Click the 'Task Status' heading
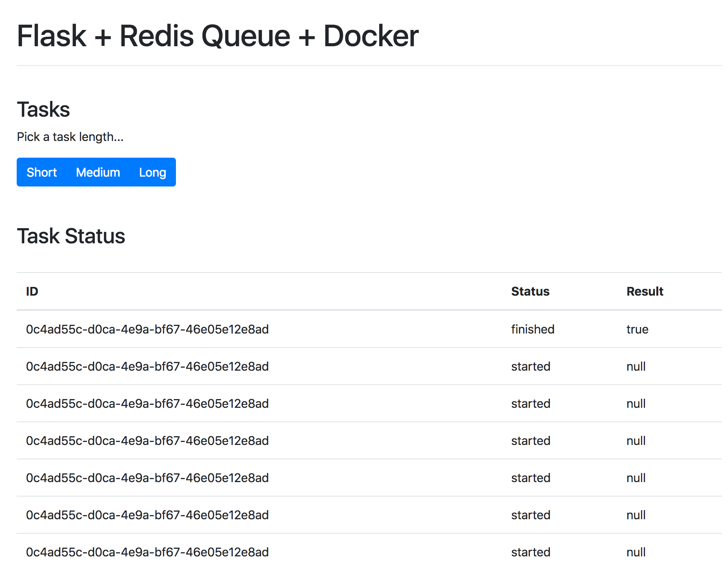The height and width of the screenshot is (567, 728). [71, 236]
